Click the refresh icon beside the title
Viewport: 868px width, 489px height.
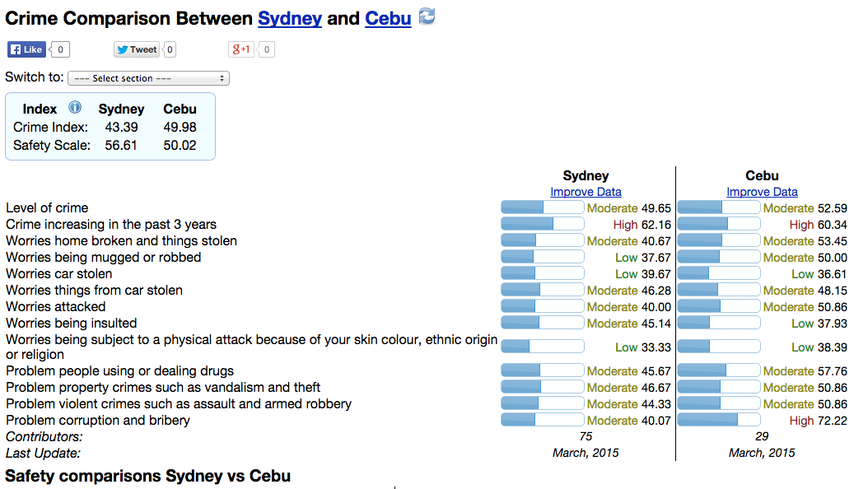(x=427, y=16)
